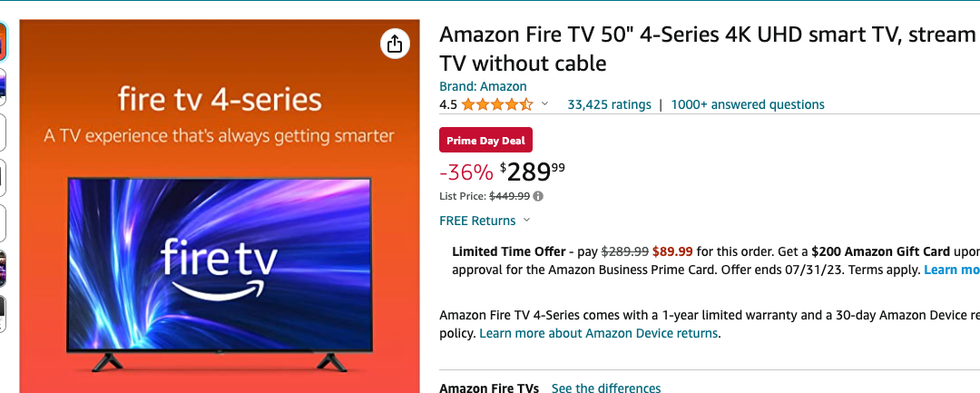Select the second product image thumbnail
Screen dimensions: 980x393
pos(3,85)
